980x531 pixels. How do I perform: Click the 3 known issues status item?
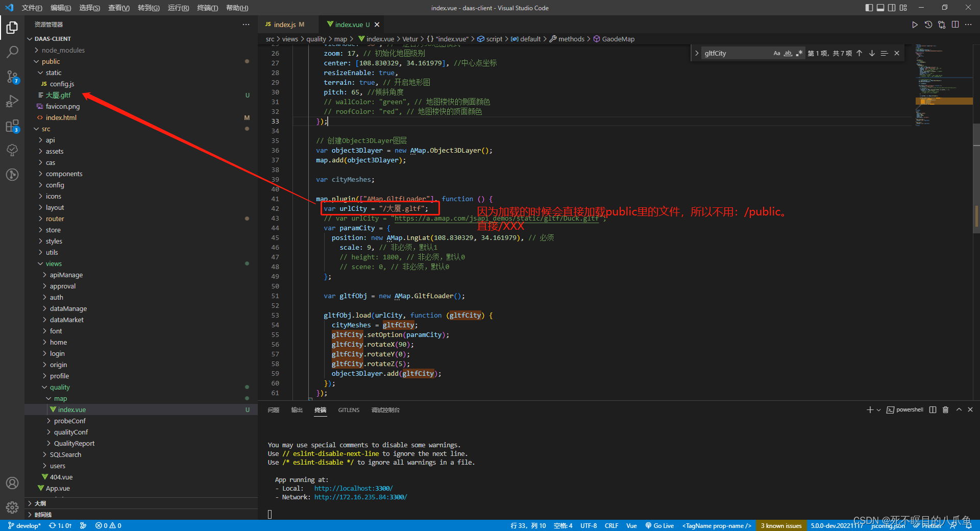[781, 525]
